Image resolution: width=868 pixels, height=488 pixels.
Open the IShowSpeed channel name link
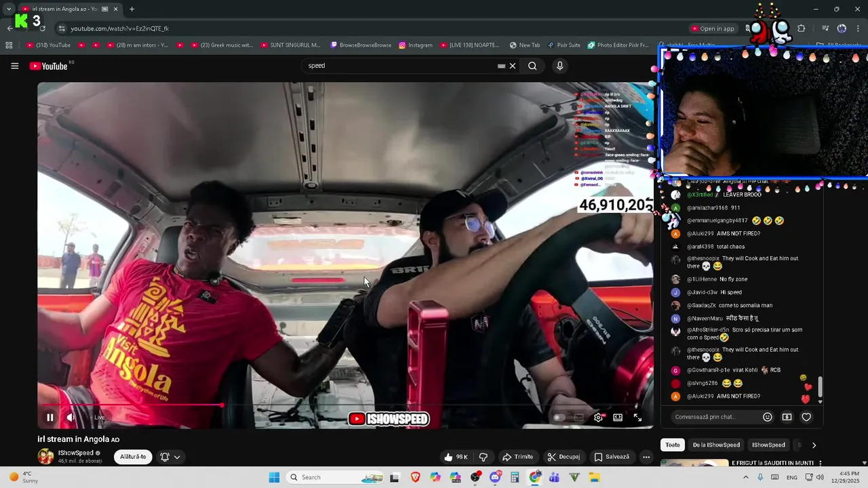click(x=75, y=453)
